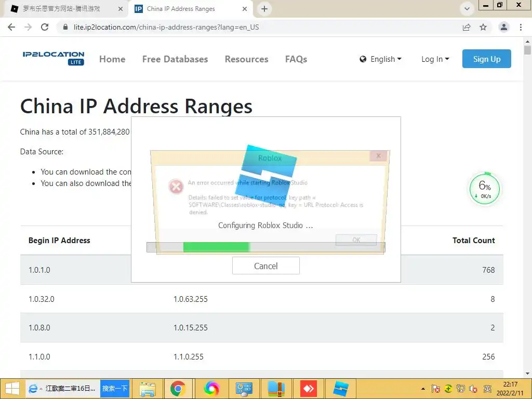Click the count value 256
The image size is (532, 399).
488,356
